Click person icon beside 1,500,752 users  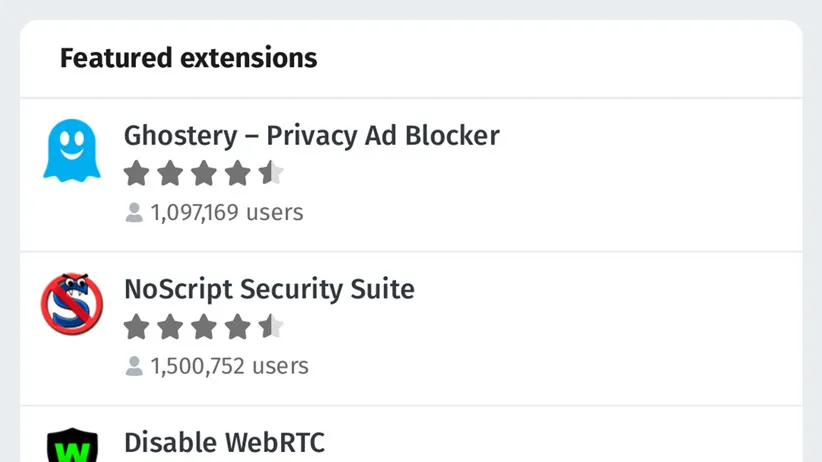click(x=134, y=367)
